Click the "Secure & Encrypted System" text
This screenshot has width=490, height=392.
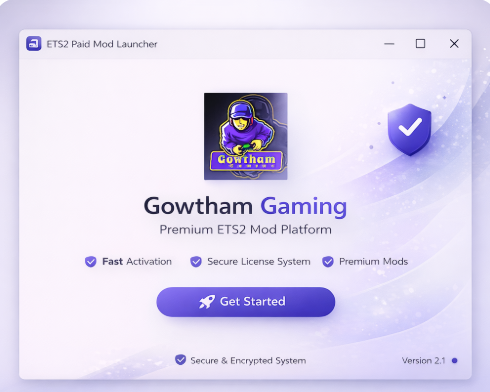coord(248,360)
